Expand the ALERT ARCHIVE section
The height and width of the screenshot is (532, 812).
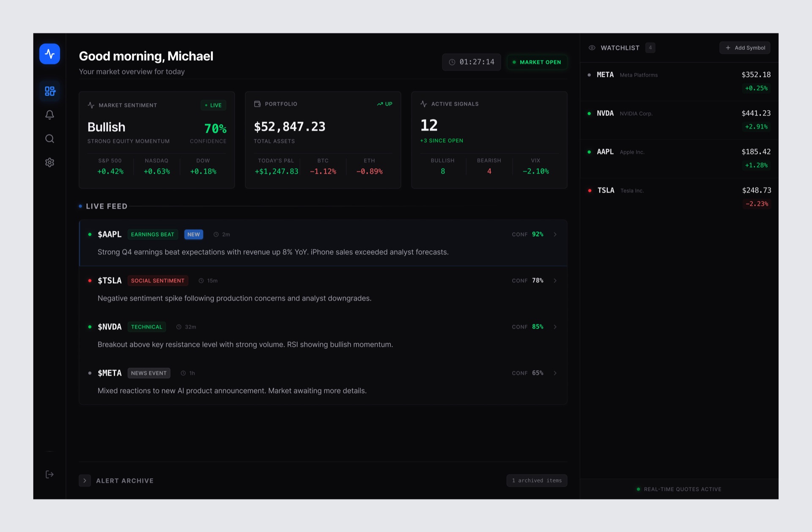(x=85, y=480)
